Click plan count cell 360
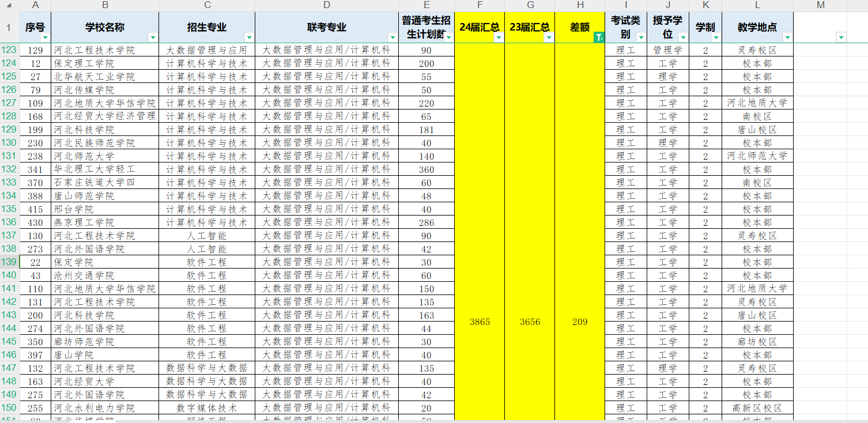Image resolution: width=868 pixels, height=423 pixels. pos(427,169)
